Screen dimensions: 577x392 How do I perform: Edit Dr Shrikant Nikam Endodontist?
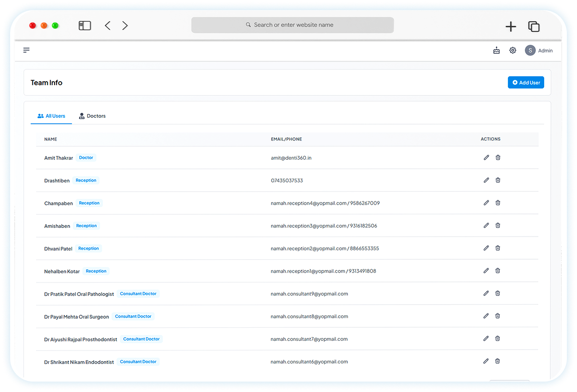coord(486,361)
